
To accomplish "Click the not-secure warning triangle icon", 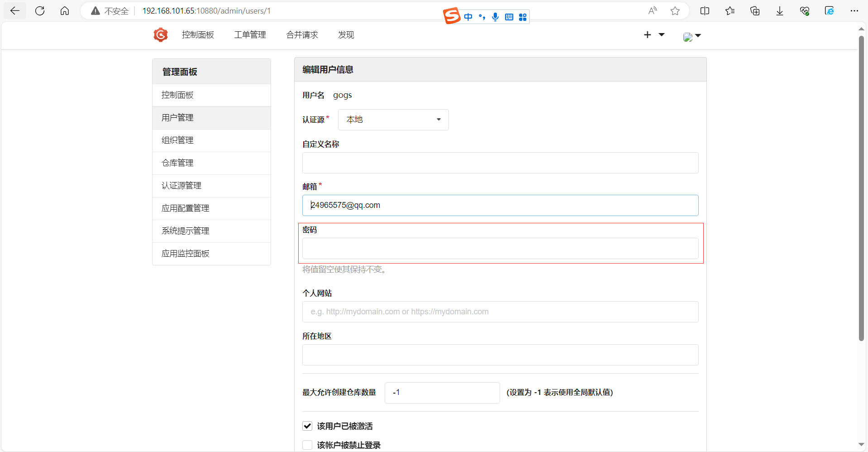I will click(x=95, y=11).
